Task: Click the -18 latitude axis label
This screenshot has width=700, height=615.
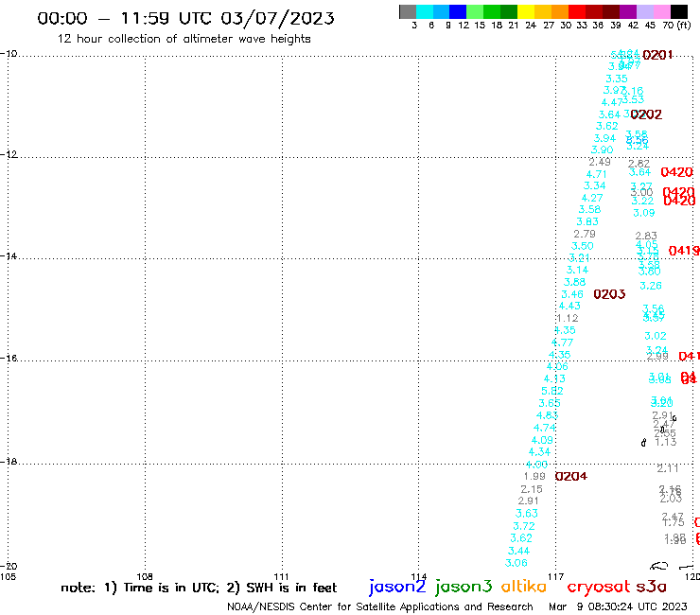Action: (9, 462)
